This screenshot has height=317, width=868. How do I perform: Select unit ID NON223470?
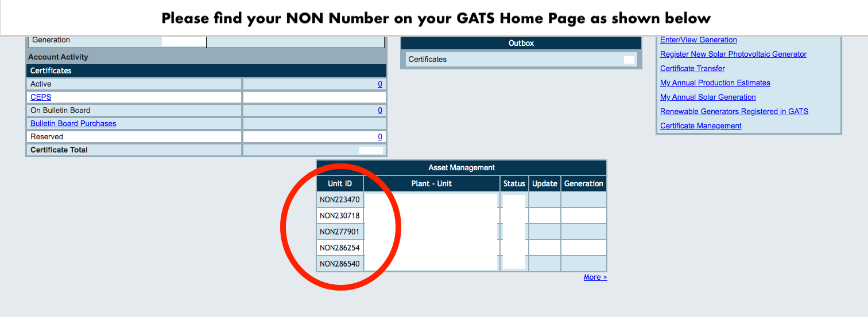tap(340, 199)
